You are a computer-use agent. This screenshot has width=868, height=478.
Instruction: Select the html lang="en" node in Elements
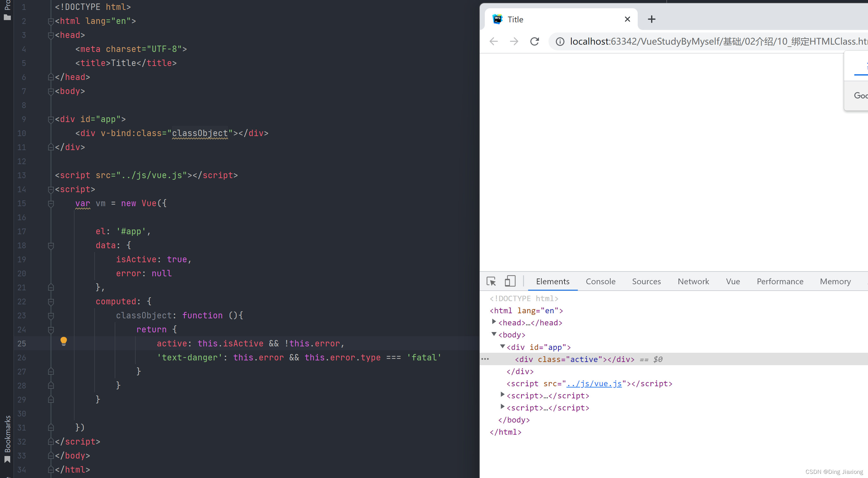coord(526,310)
